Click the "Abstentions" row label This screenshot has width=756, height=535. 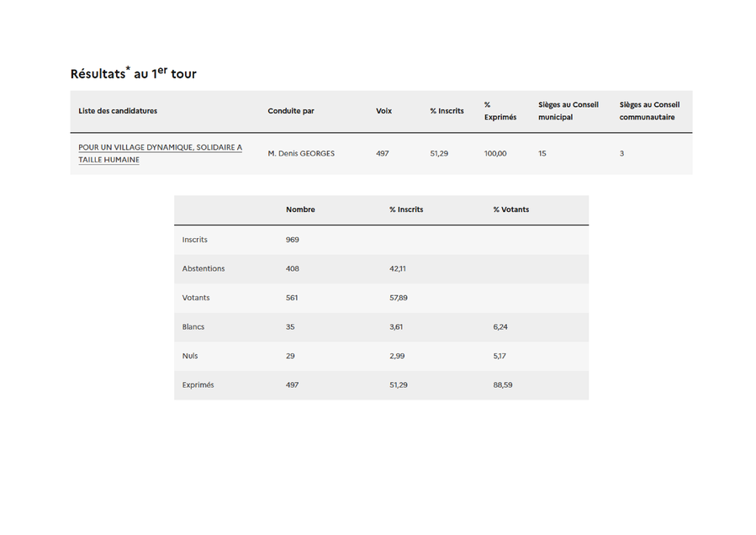pyautogui.click(x=204, y=269)
